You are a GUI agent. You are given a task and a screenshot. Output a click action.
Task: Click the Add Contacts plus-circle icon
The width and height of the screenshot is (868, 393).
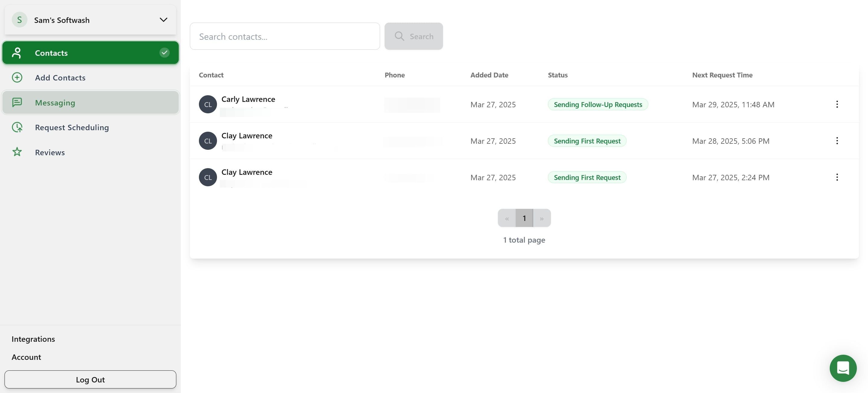pyautogui.click(x=17, y=77)
